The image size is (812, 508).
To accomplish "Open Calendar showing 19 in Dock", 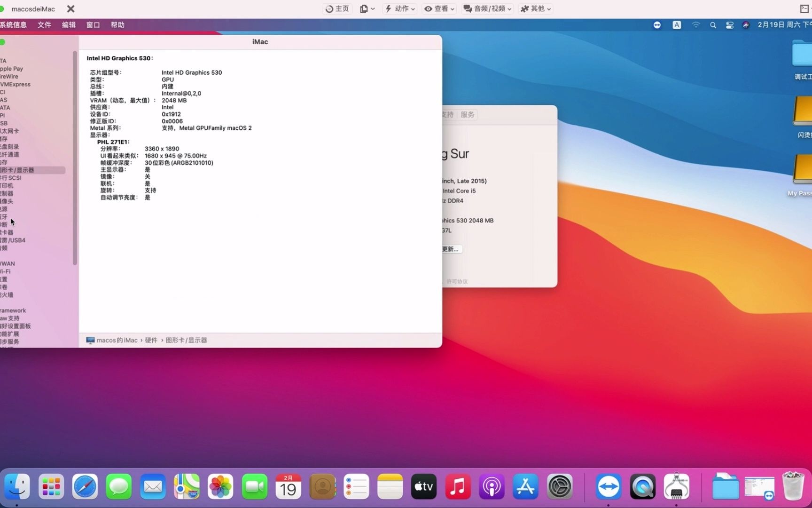I will tap(288, 486).
